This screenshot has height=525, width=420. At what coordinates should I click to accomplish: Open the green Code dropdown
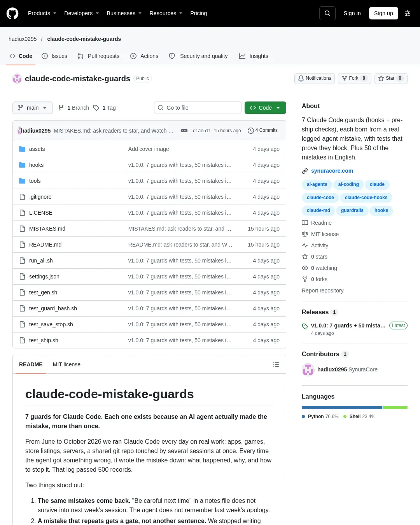[x=265, y=108]
